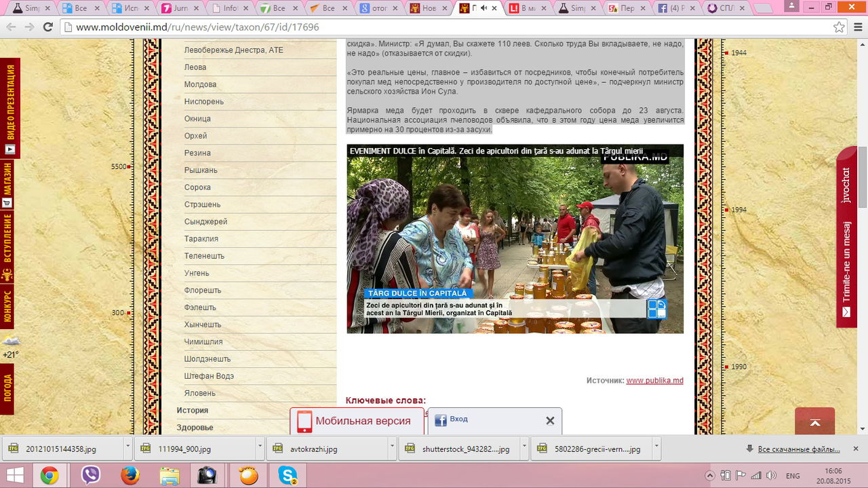
Task: Bookmark this page with the star icon
Action: click(x=839, y=27)
